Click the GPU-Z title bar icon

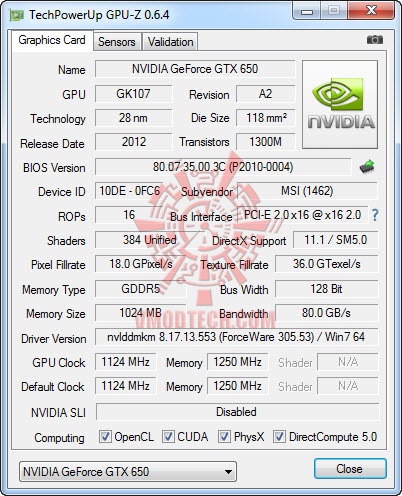coord(16,15)
